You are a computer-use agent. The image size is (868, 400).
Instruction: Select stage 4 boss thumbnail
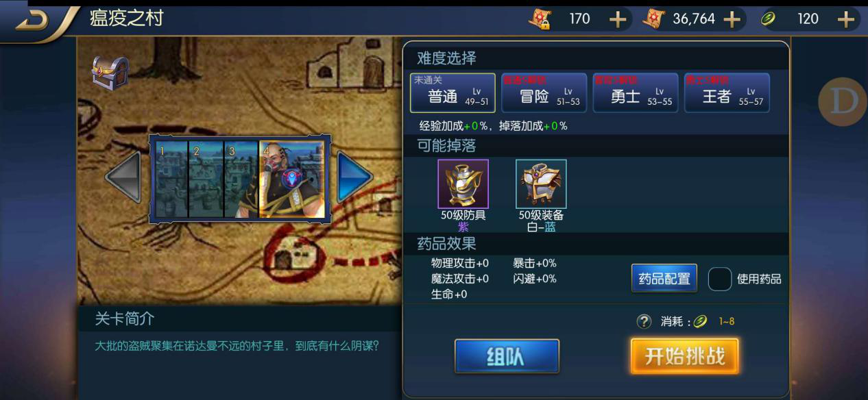coord(292,179)
